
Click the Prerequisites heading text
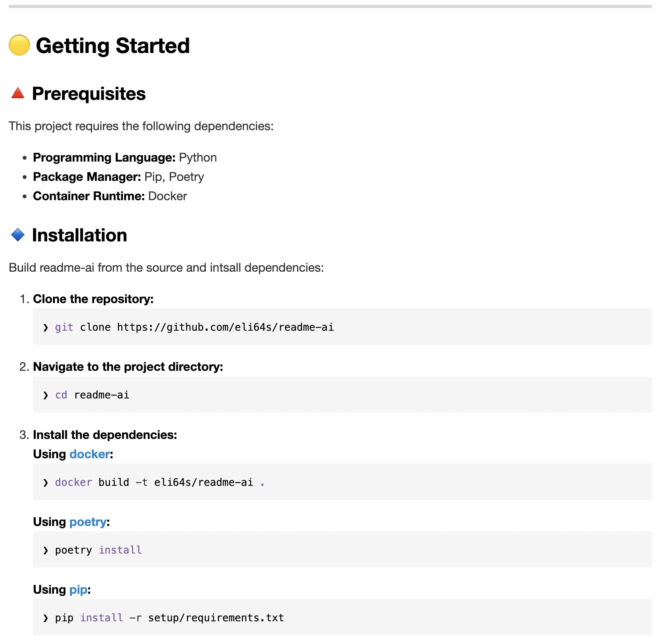click(89, 94)
